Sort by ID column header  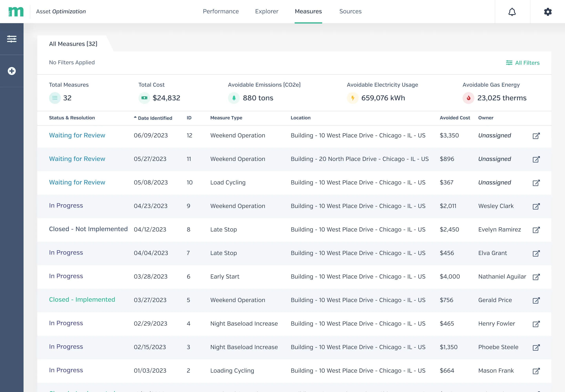pos(189,118)
